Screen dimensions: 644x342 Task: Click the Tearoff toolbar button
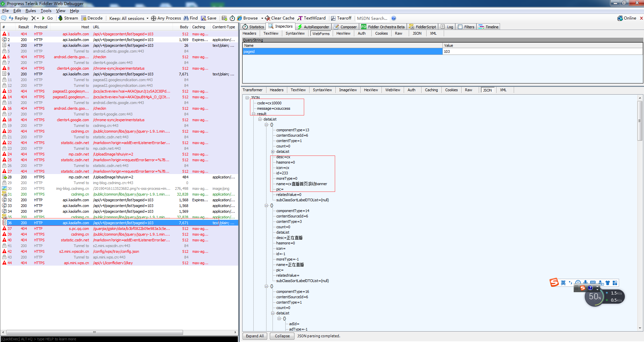(341, 18)
